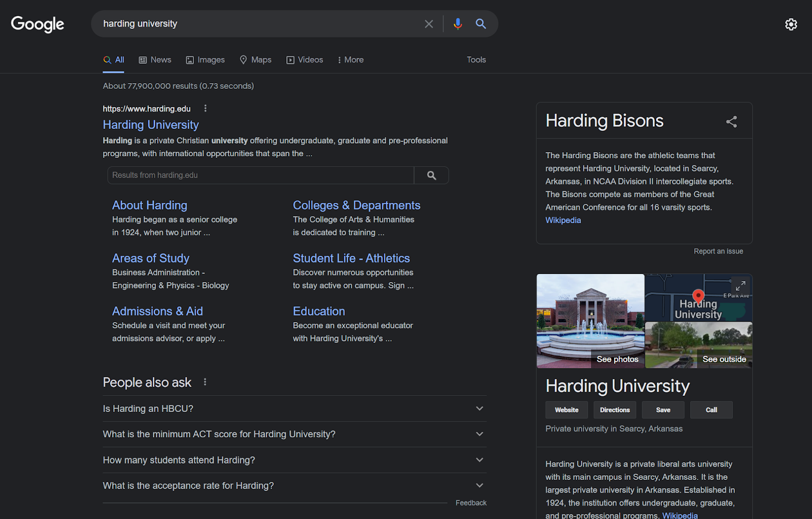This screenshot has width=812, height=519.
Task: Clear the search box with the X icon
Action: pos(429,24)
